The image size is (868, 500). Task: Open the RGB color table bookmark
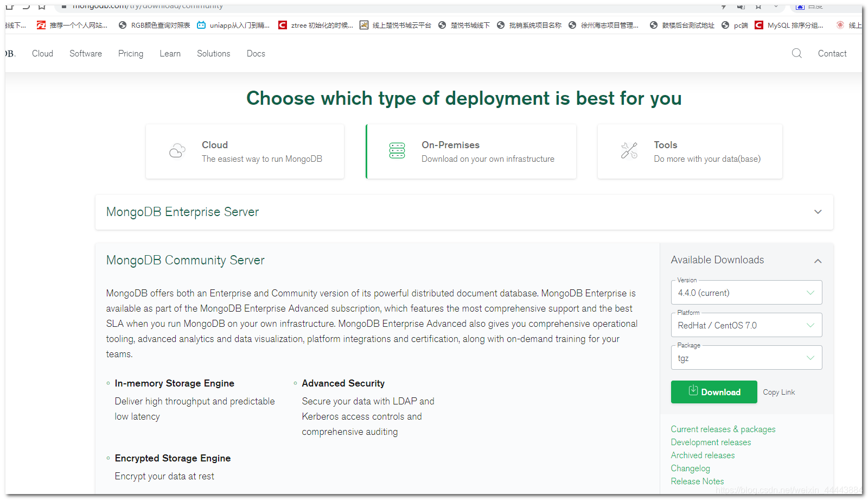coord(155,25)
